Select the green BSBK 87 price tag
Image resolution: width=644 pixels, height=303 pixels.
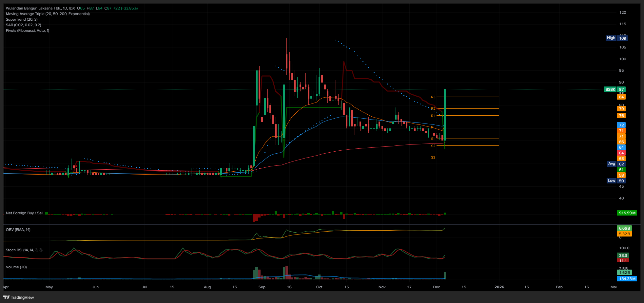pyautogui.click(x=615, y=89)
